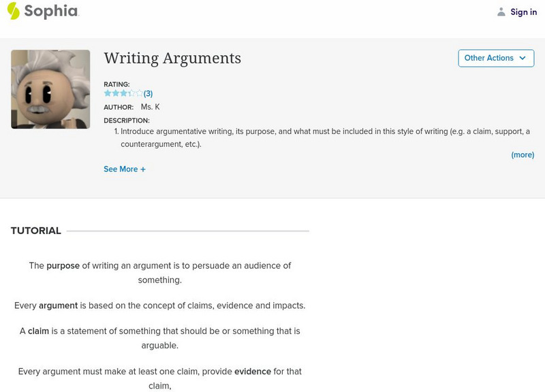Select the second rating star

(115, 93)
